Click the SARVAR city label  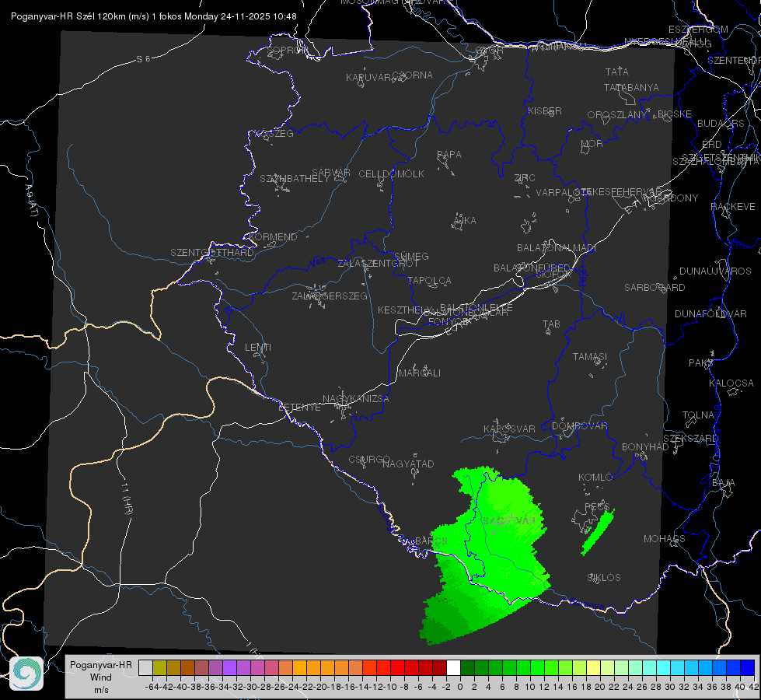click(x=330, y=173)
